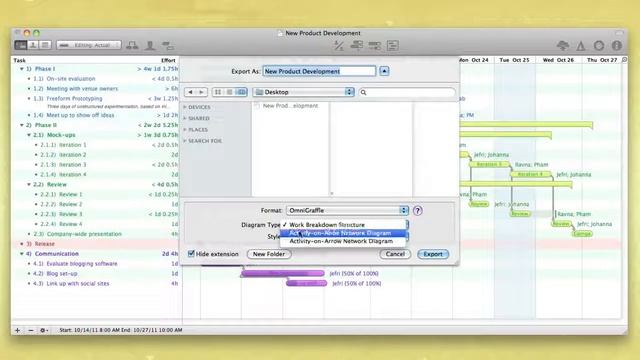Click the add group icon in toolbar

pos(132,45)
